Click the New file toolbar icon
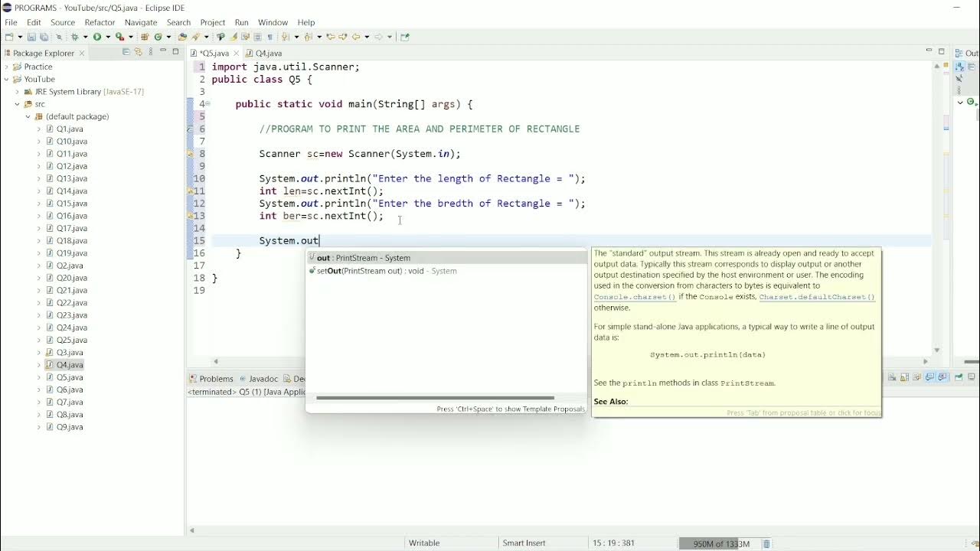Image resolution: width=980 pixels, height=551 pixels. 9,37
